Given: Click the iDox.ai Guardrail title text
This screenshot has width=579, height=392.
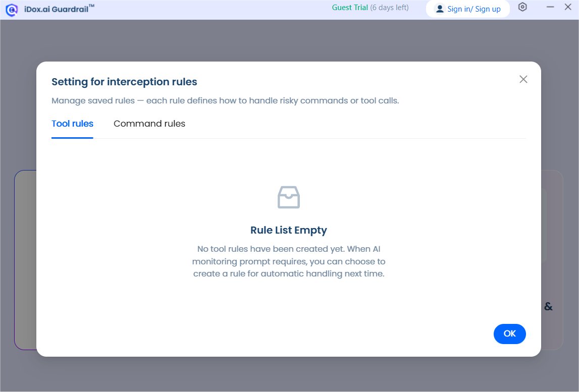Looking at the screenshot, I should (59, 9).
